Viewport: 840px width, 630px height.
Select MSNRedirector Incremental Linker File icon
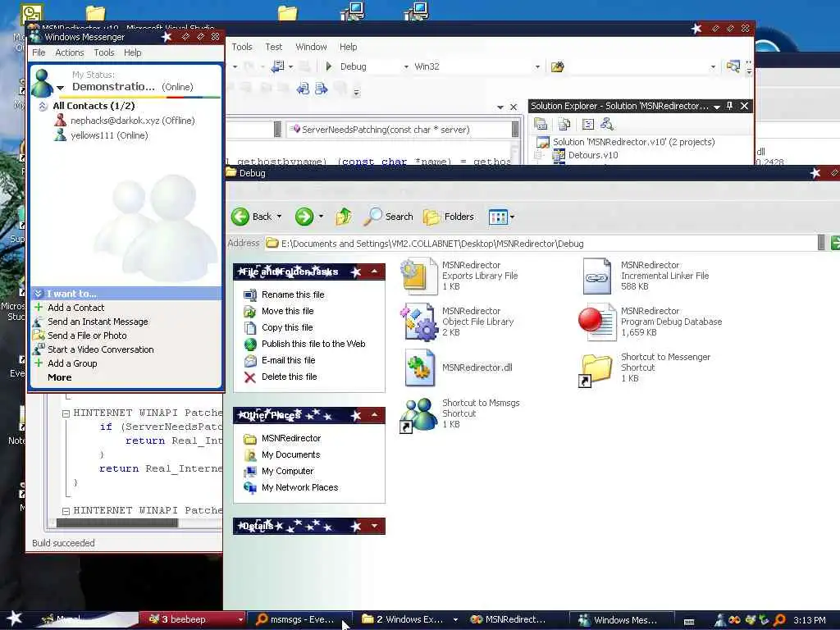coord(597,276)
